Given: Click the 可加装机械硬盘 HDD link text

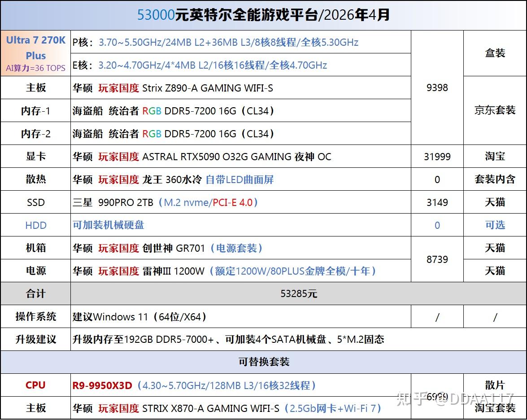Looking at the screenshot, I should coord(108,225).
